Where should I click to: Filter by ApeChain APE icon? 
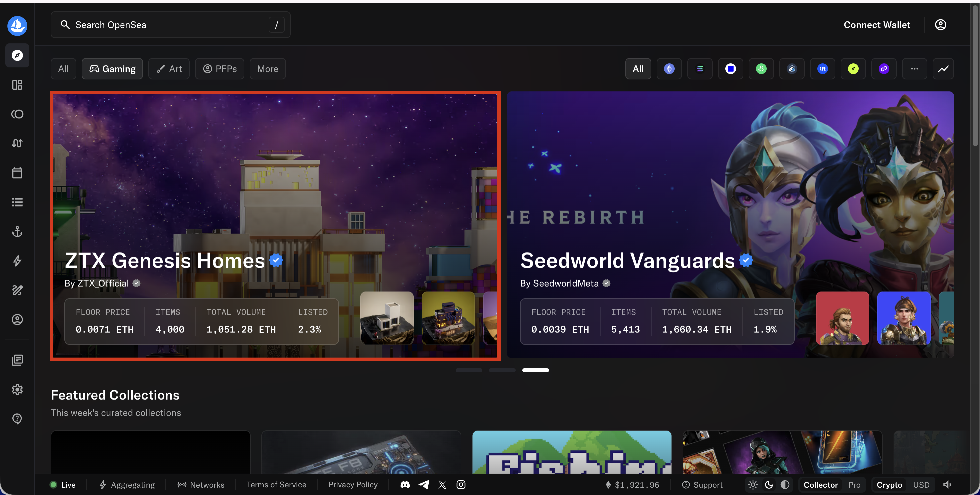pos(823,68)
